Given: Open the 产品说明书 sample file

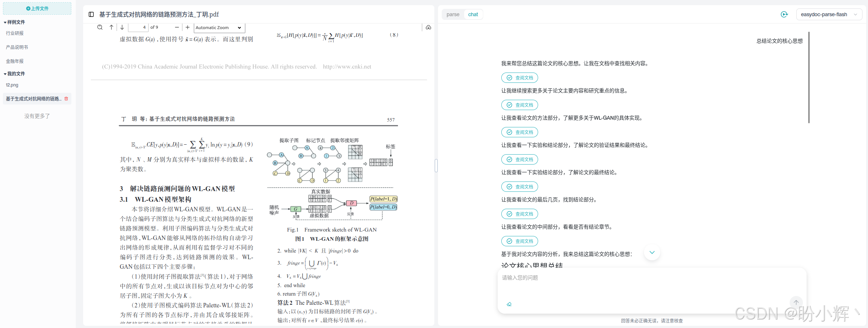Looking at the screenshot, I should tap(17, 47).
